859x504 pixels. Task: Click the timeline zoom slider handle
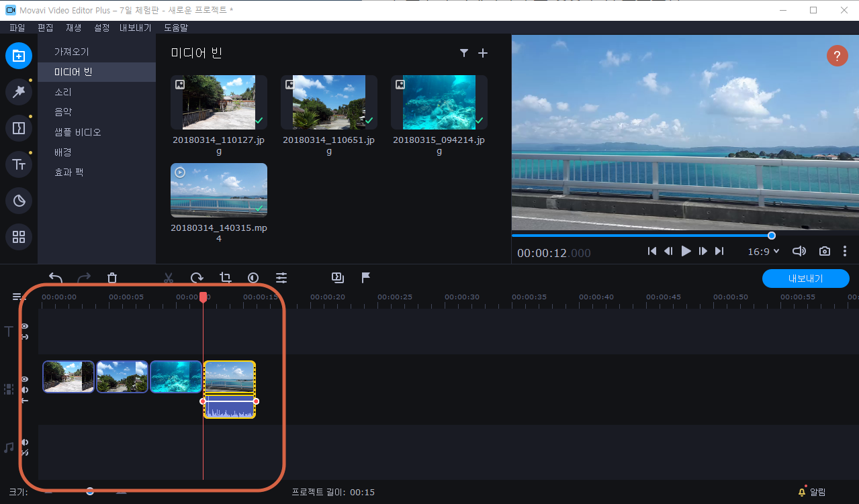(89, 491)
